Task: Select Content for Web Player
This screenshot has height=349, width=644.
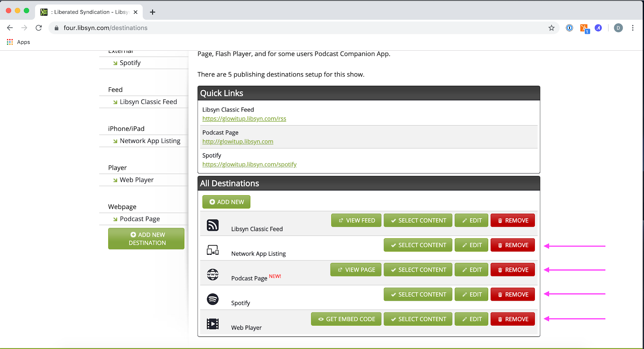Action: pos(418,319)
